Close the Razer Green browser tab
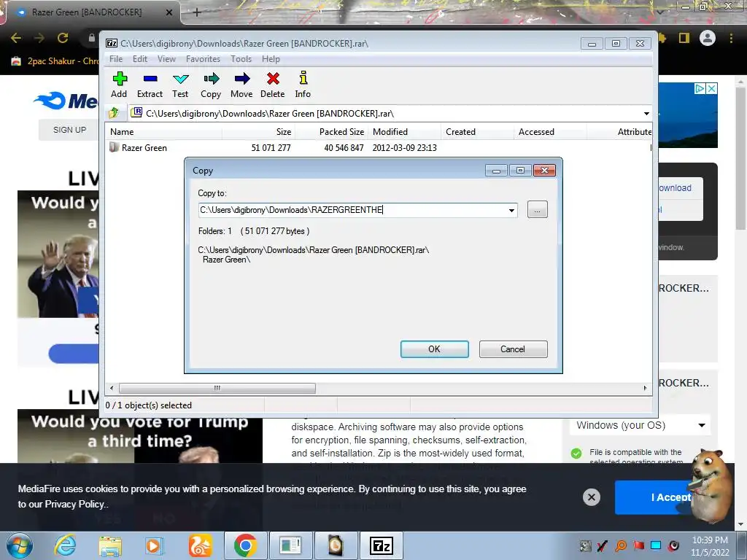 tap(169, 12)
